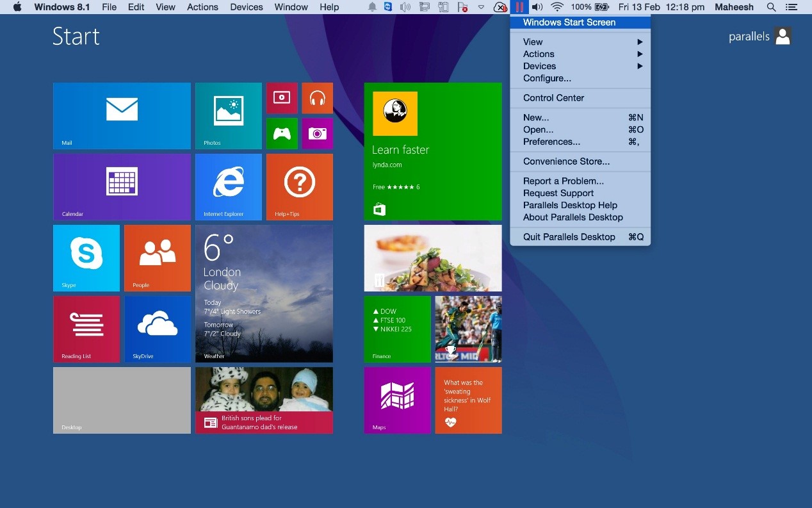The width and height of the screenshot is (812, 508).
Task: Click the notification bell icon in menu bar
Action: coord(372,7)
